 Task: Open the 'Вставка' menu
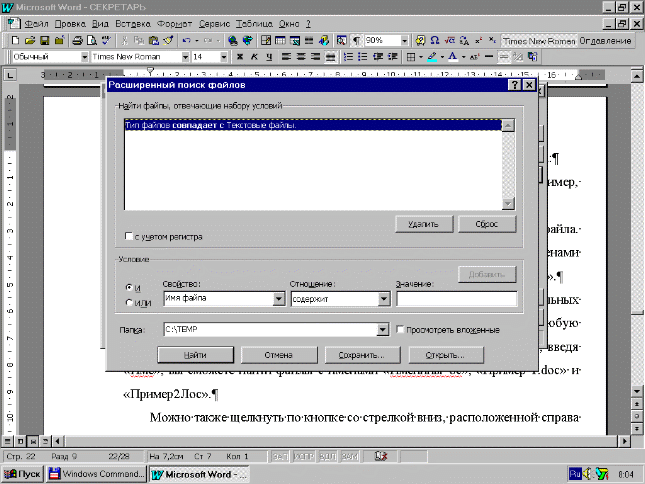click(132, 24)
